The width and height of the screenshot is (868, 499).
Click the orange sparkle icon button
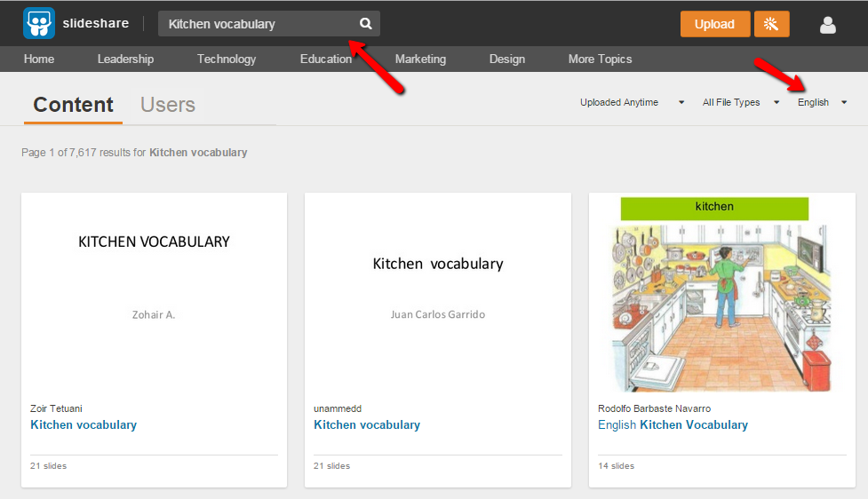(x=771, y=24)
